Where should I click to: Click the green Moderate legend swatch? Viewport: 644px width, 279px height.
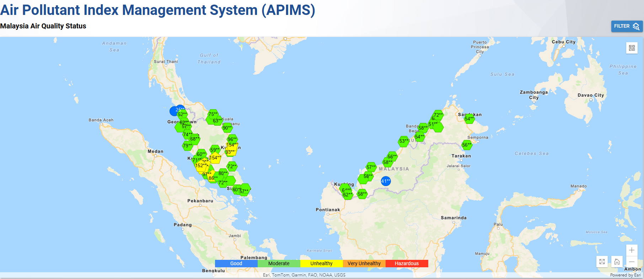click(279, 263)
